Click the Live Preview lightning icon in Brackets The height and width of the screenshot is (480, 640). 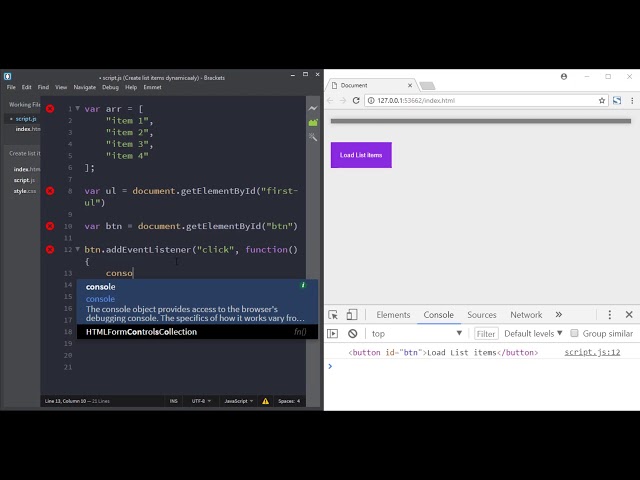pyautogui.click(x=313, y=108)
